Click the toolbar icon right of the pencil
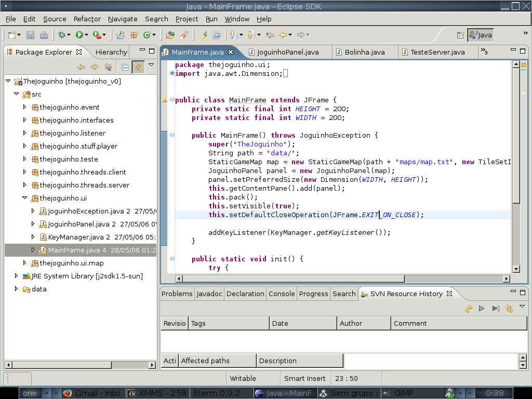 click(x=216, y=35)
